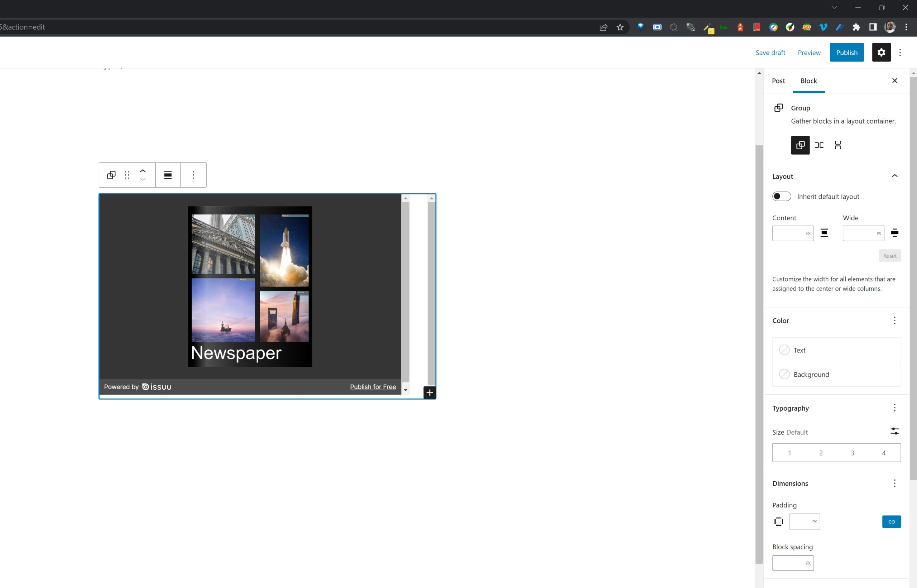
Task: Open the Dimensions options menu
Action: [894, 483]
